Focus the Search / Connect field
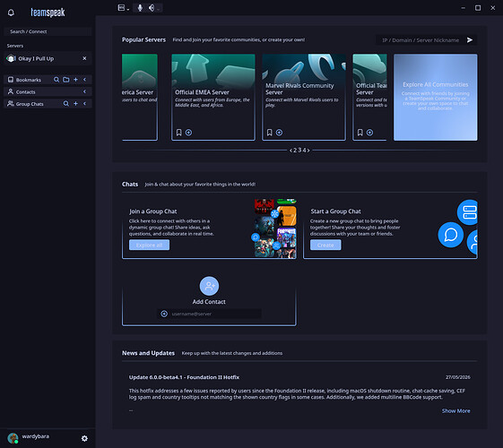 [x=48, y=31]
